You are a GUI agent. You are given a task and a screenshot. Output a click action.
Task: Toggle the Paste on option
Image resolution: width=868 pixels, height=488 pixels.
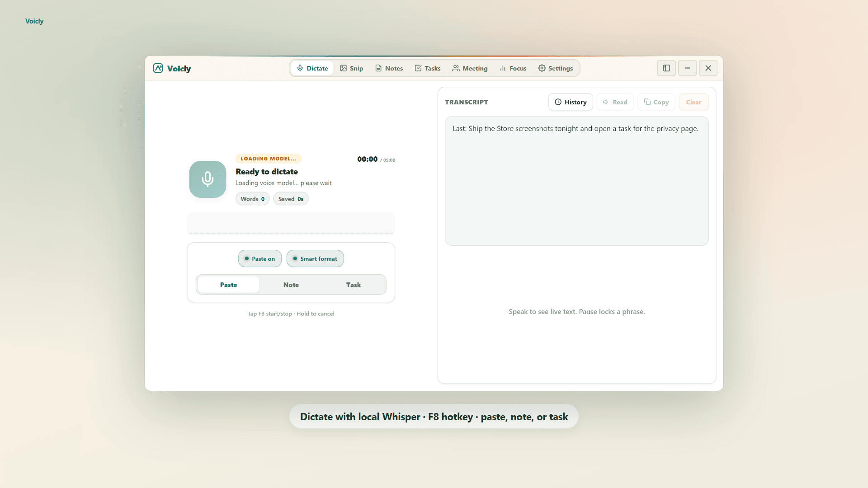point(260,259)
